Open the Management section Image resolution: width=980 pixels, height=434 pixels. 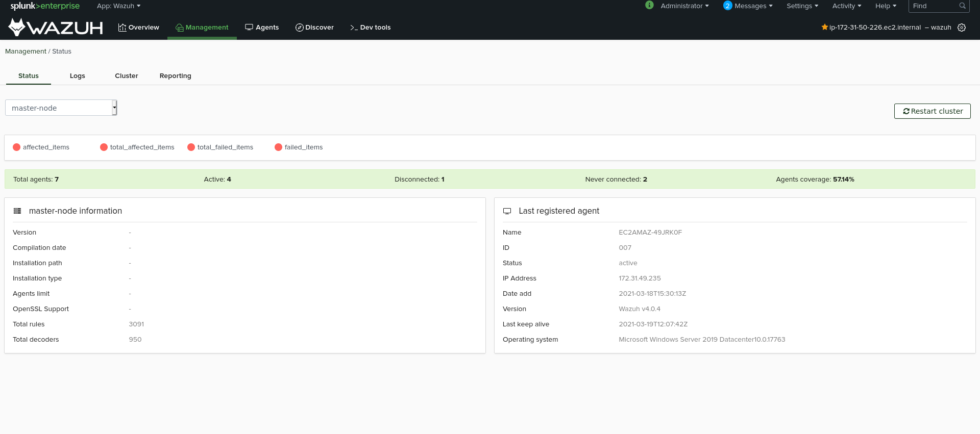coord(202,28)
